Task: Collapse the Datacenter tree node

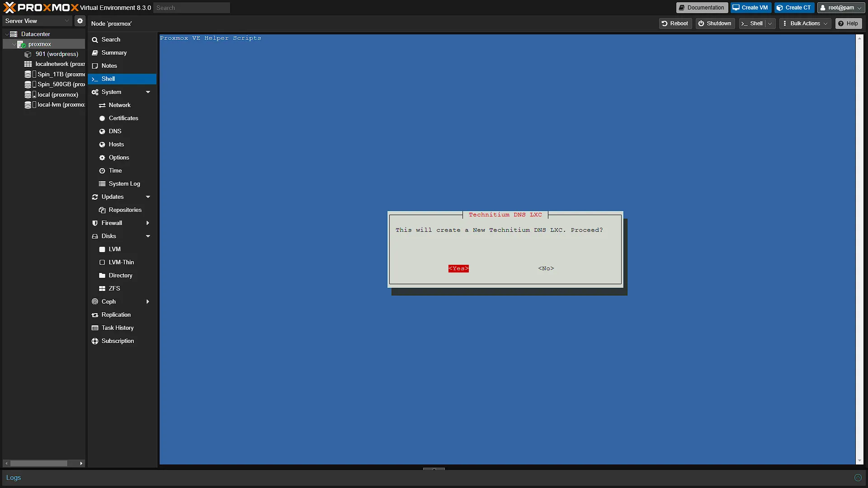Action: [6, 34]
